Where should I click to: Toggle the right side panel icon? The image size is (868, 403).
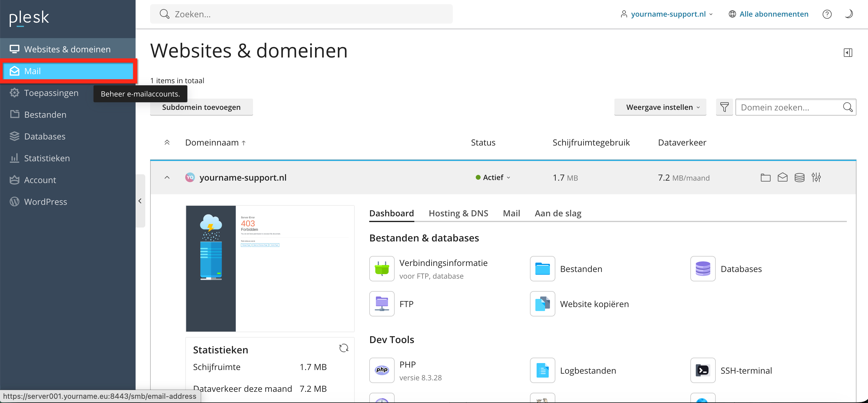(x=848, y=53)
